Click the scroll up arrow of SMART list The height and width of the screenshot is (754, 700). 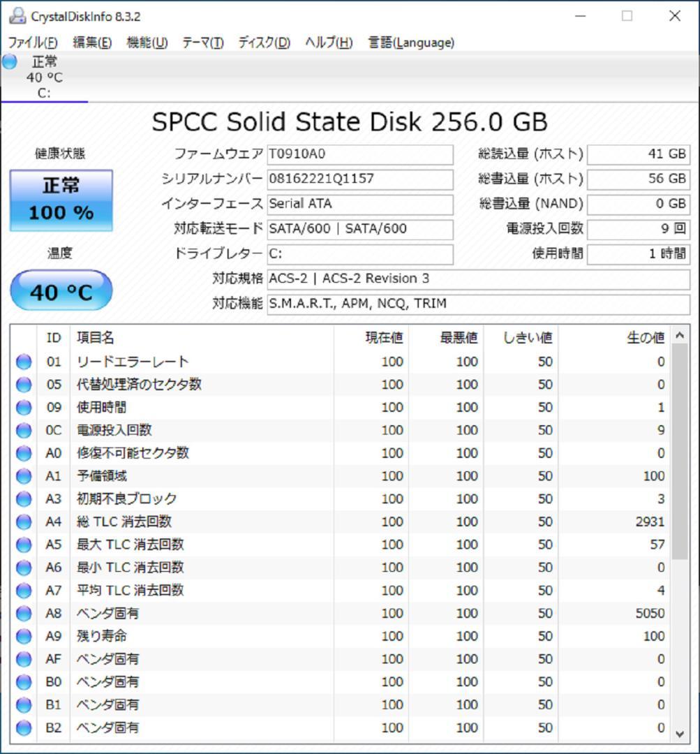pos(680,335)
